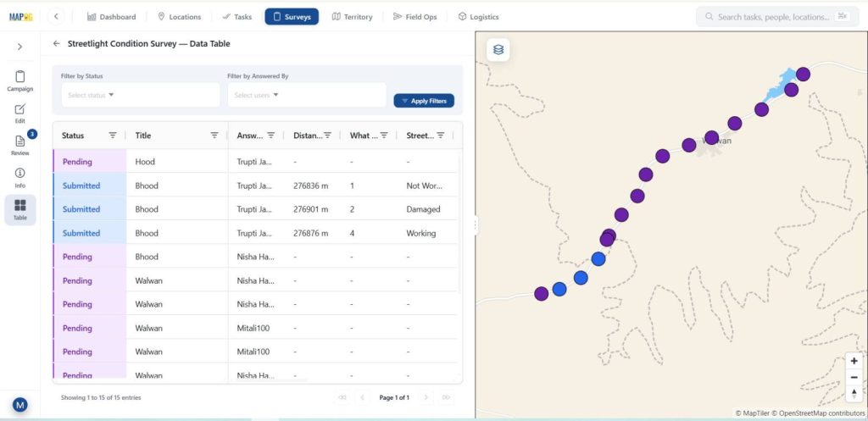Select the Surveys tab
Screen dimensions: 868x421
(292, 17)
